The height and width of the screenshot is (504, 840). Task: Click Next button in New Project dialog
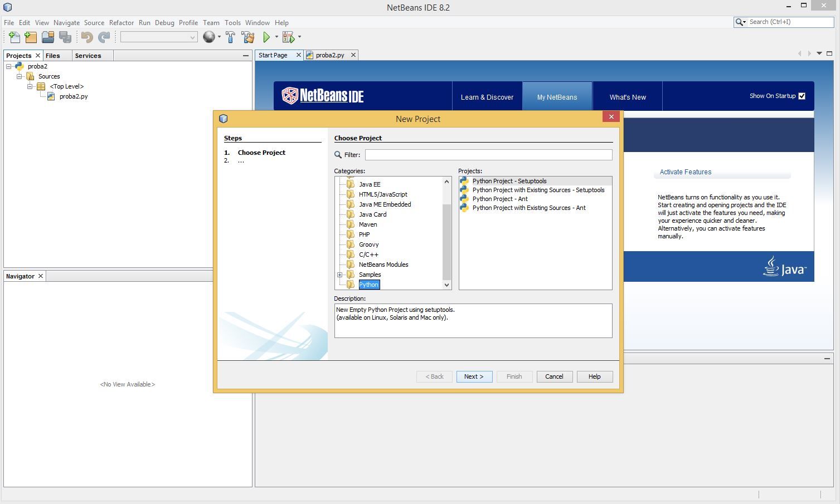tap(474, 376)
